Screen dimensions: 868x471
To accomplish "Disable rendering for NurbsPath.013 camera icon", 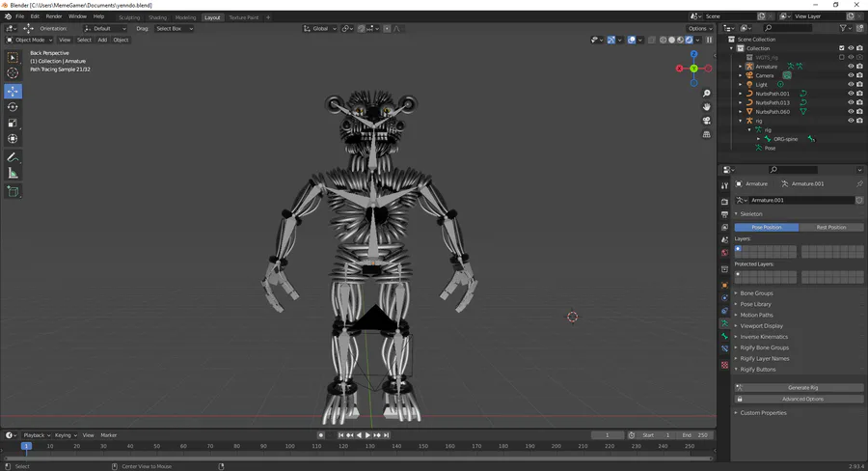I will [859, 102].
